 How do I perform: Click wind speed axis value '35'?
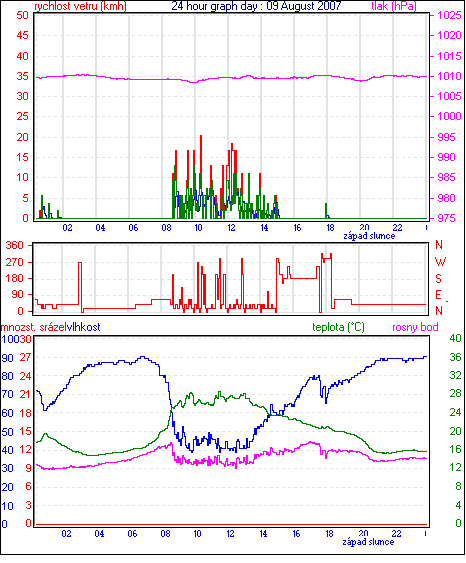22,76
